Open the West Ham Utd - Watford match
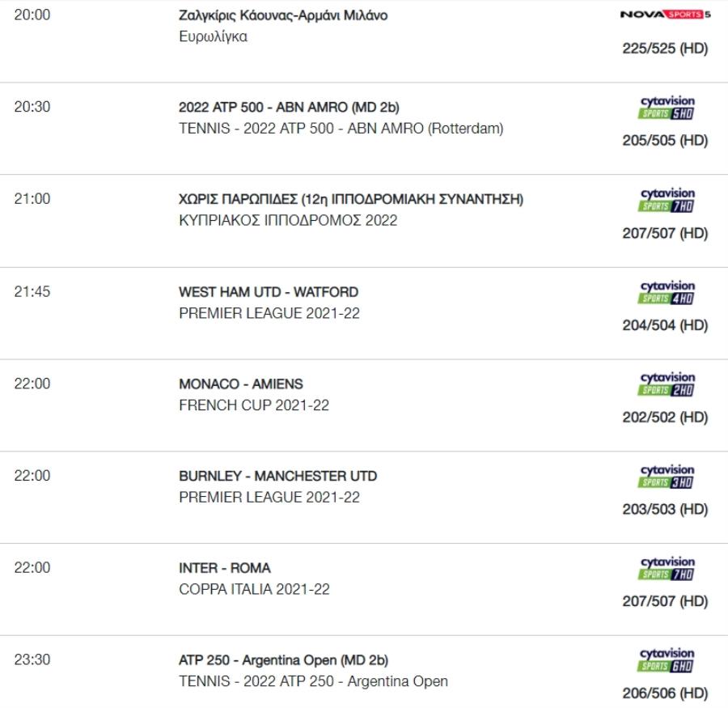728x708 pixels. coord(269,292)
